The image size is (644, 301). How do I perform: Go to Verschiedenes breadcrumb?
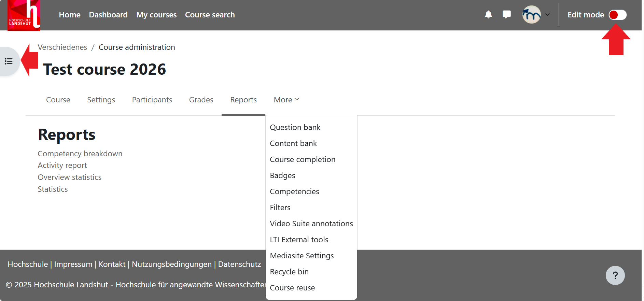click(62, 47)
